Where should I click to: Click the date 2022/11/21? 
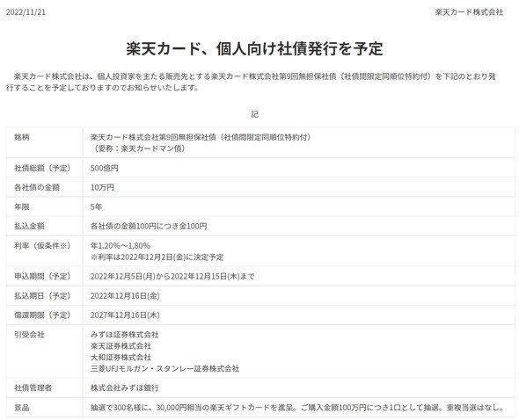point(26,12)
